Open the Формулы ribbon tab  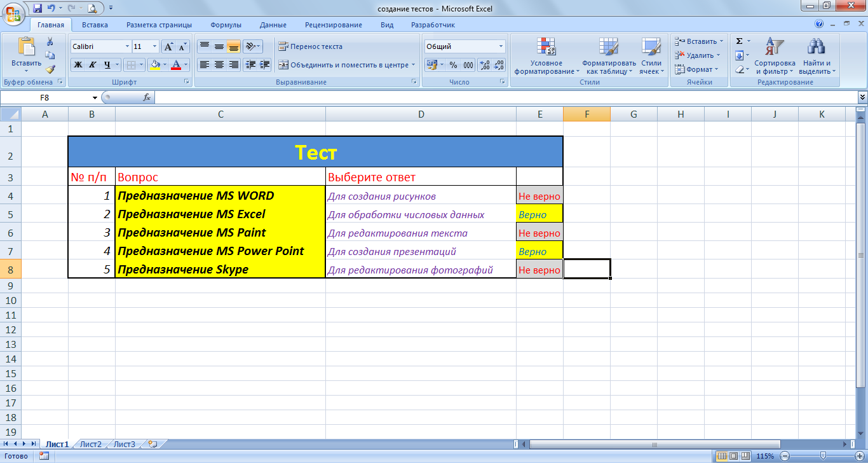click(226, 25)
